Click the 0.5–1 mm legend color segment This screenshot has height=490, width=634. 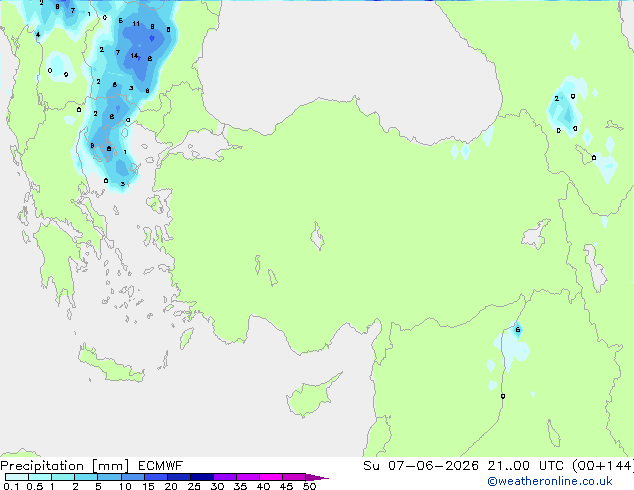[x=40, y=477]
